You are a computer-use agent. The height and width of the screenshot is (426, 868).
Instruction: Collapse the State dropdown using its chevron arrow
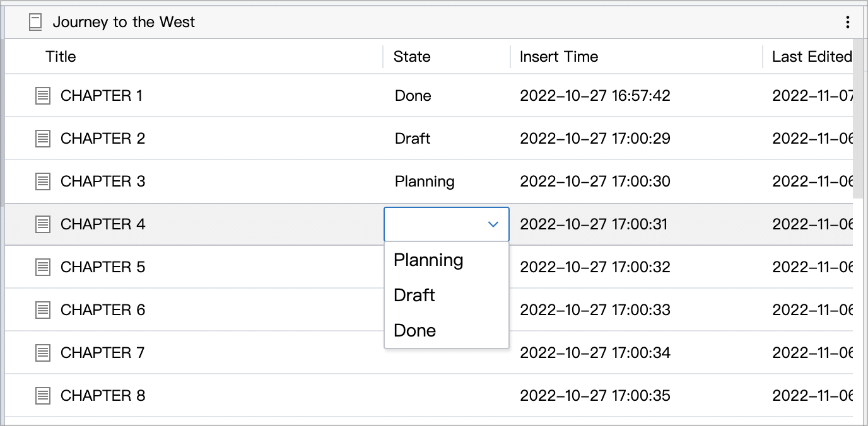(493, 224)
